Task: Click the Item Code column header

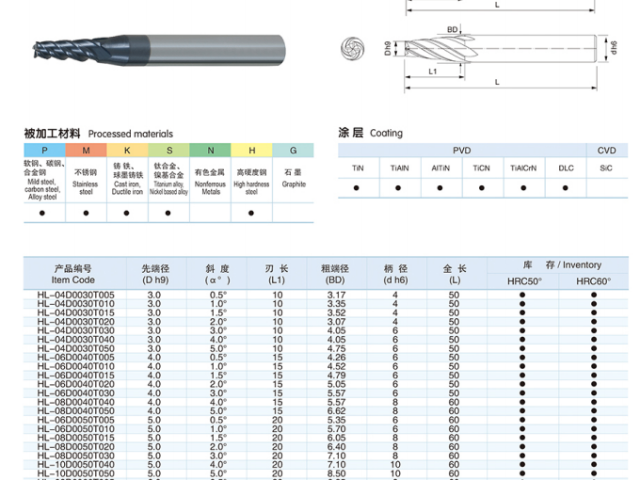Action: click(x=72, y=274)
